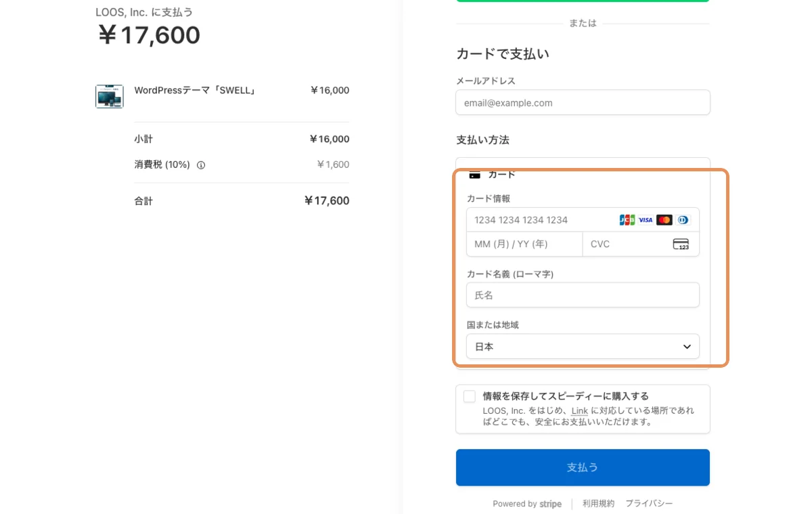Open the Link hyperlink in save info text
This screenshot has height=514, width=812.
coord(579,410)
